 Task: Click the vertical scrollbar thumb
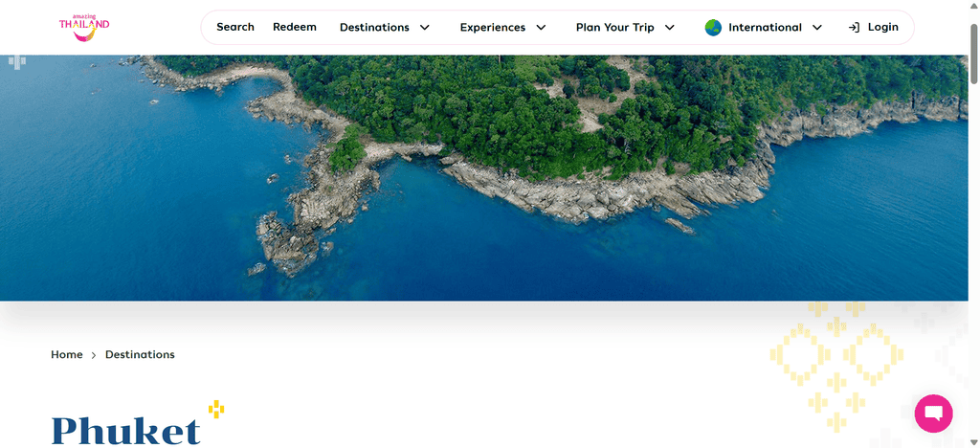coord(973,54)
